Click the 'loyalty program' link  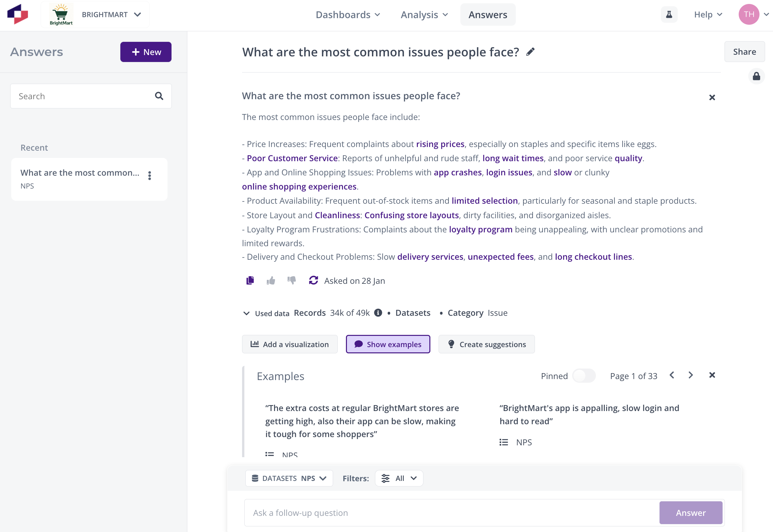480,229
